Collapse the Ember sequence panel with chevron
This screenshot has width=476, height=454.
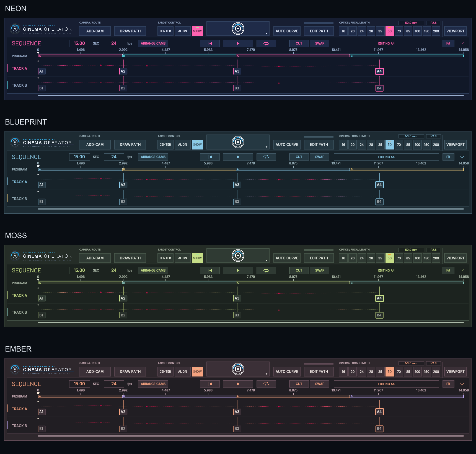(462, 384)
